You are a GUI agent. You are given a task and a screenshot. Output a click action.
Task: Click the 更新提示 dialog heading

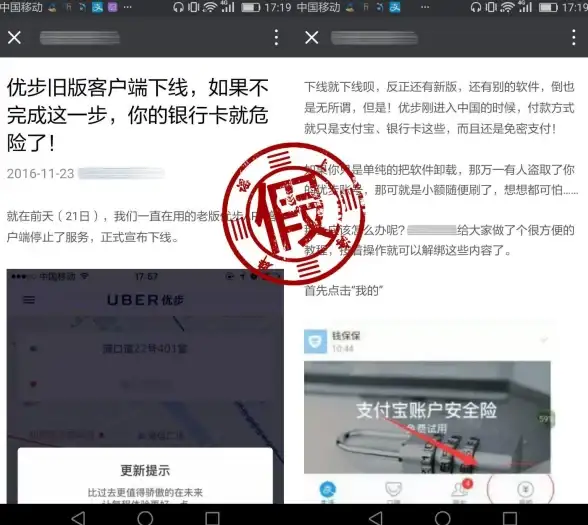tap(145, 470)
